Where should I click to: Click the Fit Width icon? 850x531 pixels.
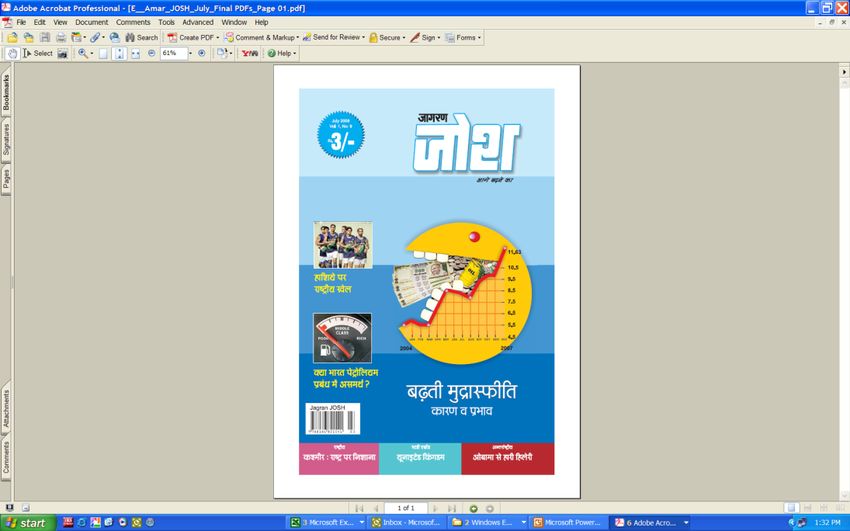[136, 53]
